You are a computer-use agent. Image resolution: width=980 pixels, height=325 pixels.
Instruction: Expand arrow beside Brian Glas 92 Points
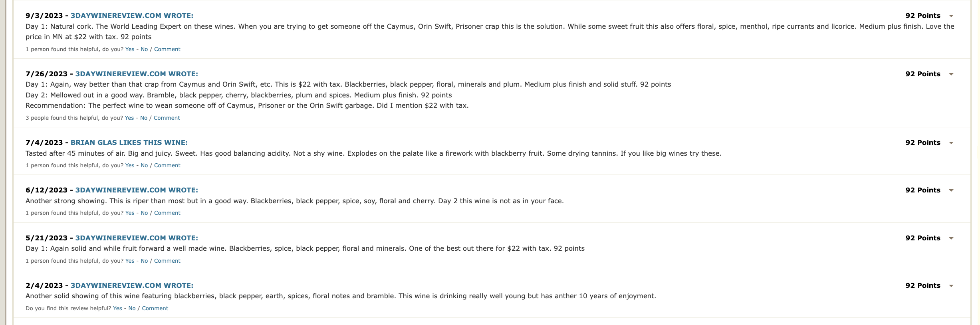[951, 143]
